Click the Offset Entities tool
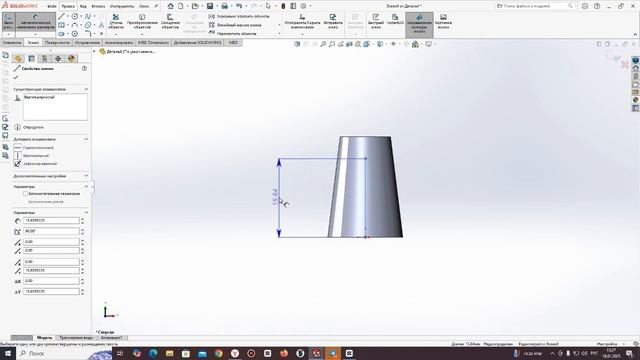Image resolution: width=640 pixels, height=360 pixels. 170,21
